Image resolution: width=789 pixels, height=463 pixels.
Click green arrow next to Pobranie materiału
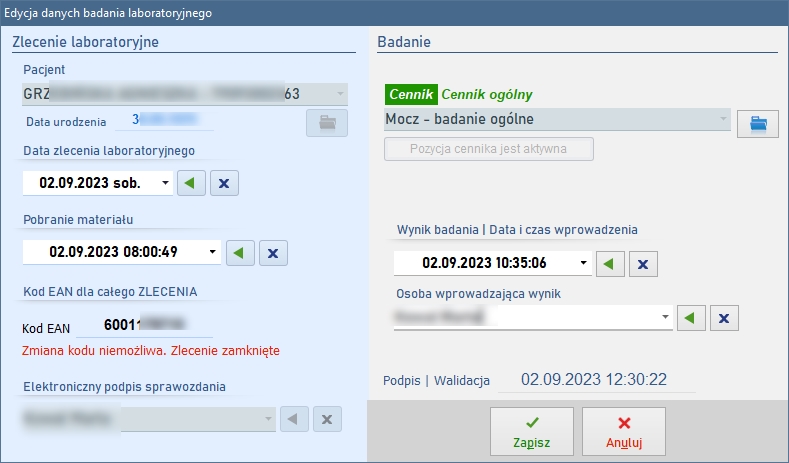tap(241, 252)
